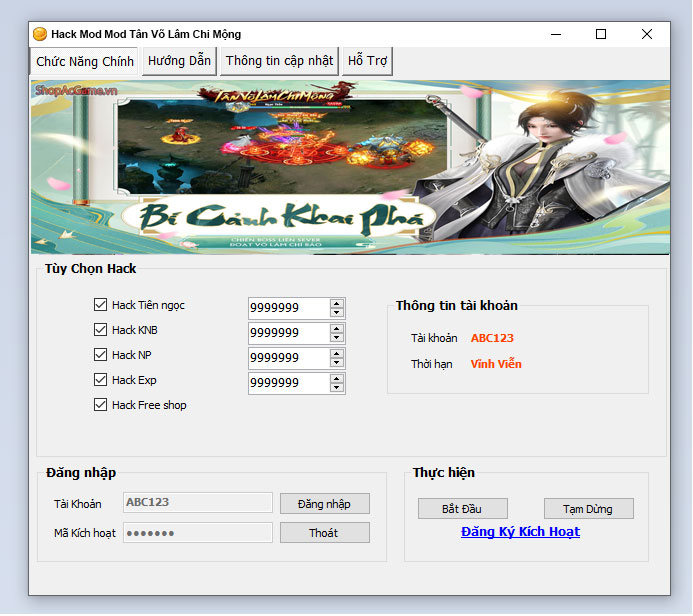Toggle the Hack Exp checkbox

[x=100, y=380]
